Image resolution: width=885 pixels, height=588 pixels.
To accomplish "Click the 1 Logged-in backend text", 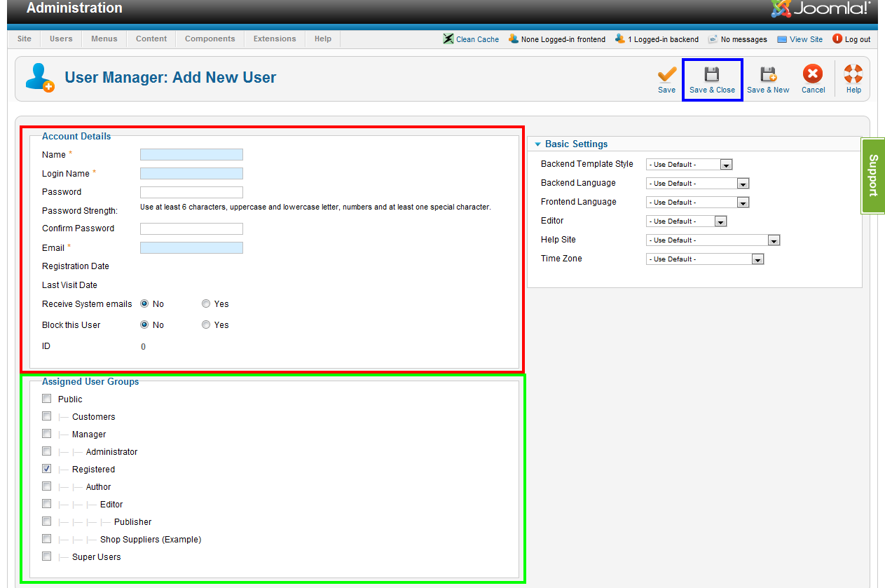I will tap(663, 39).
